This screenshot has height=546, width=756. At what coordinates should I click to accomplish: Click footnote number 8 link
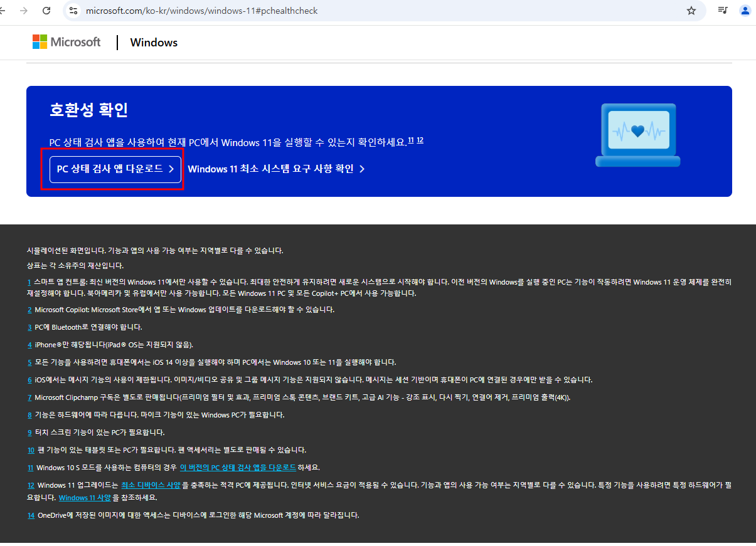coord(29,415)
